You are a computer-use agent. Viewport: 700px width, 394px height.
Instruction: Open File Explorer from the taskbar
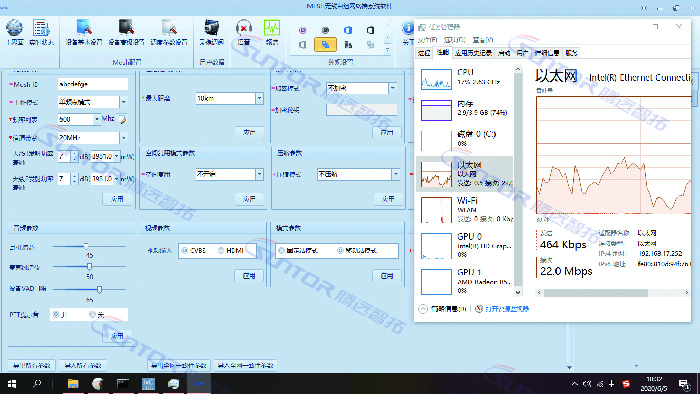click(x=73, y=383)
